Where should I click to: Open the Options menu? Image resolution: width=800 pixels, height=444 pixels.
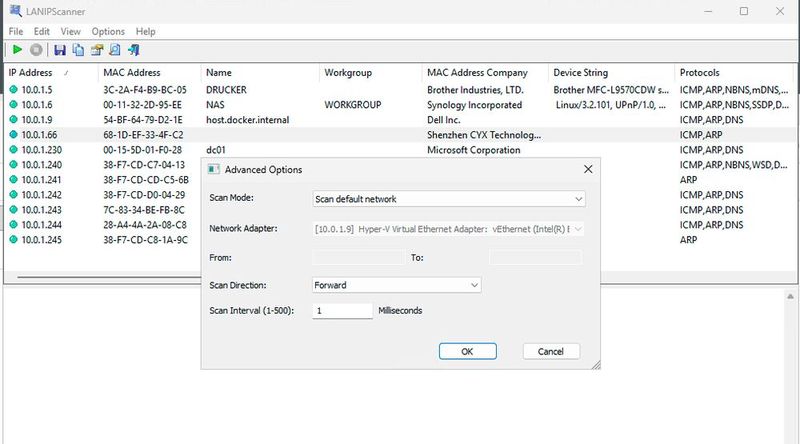(x=108, y=31)
